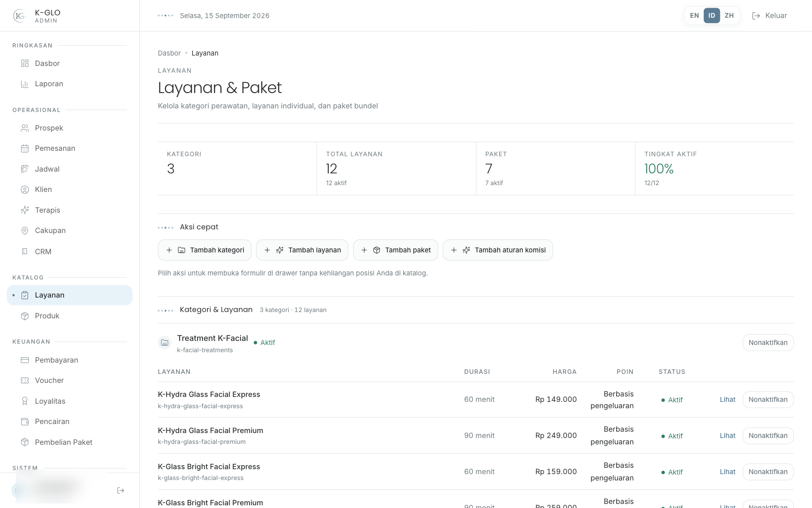Click the Tambah layanan button

pyautogui.click(x=302, y=250)
